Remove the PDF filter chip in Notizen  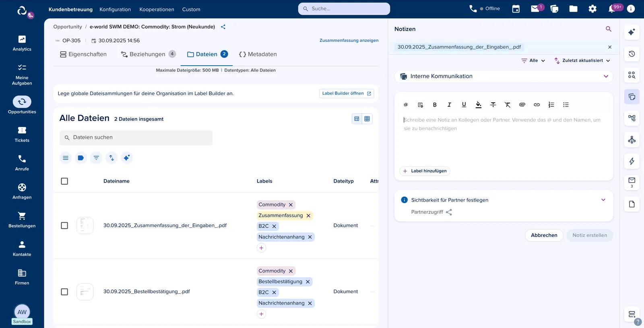(x=610, y=47)
